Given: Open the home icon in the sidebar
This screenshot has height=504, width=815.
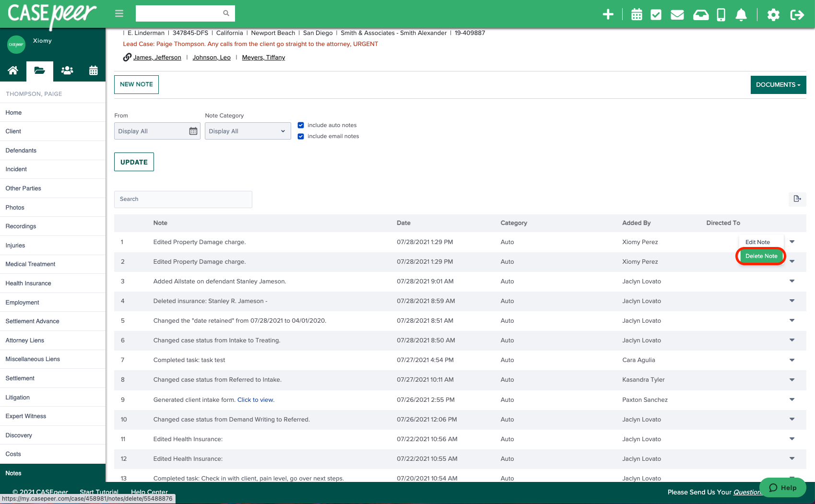Looking at the screenshot, I should 13,70.
